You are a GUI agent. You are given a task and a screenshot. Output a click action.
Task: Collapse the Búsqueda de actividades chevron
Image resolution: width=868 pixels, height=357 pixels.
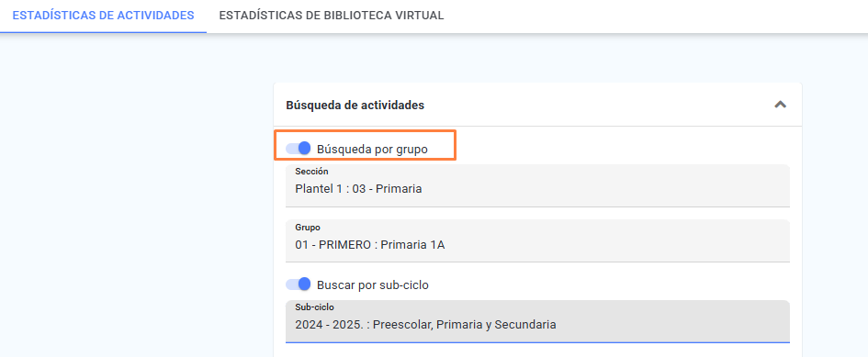[780, 105]
